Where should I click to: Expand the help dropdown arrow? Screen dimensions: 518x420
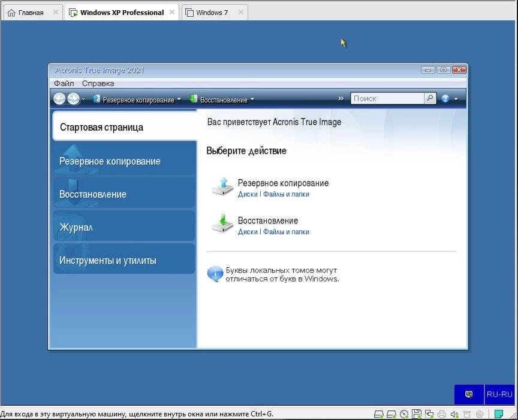coord(456,99)
